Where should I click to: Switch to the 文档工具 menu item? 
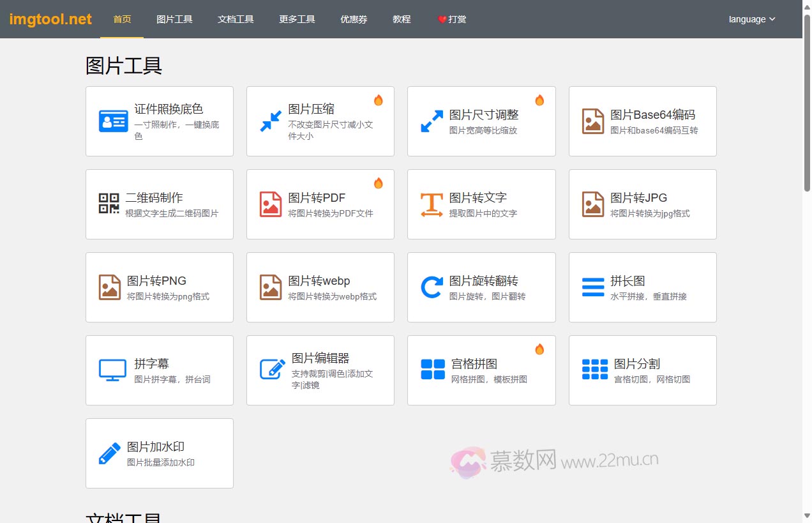[x=235, y=19]
